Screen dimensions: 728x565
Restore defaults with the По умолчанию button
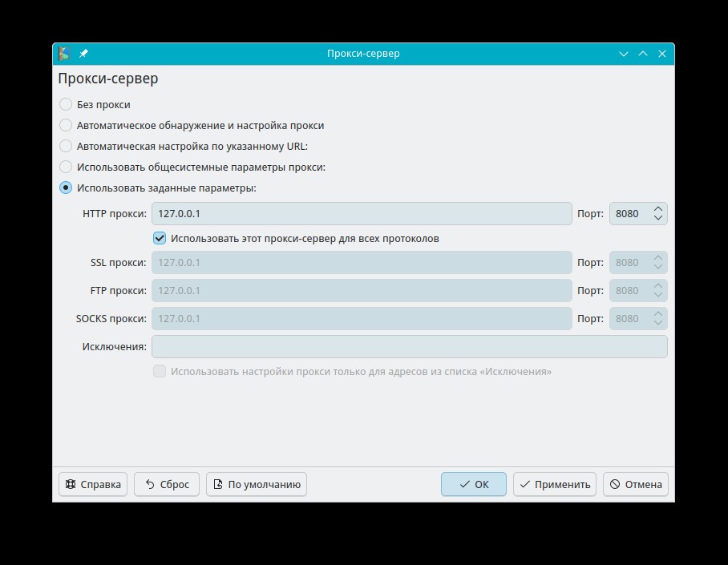[x=257, y=484]
